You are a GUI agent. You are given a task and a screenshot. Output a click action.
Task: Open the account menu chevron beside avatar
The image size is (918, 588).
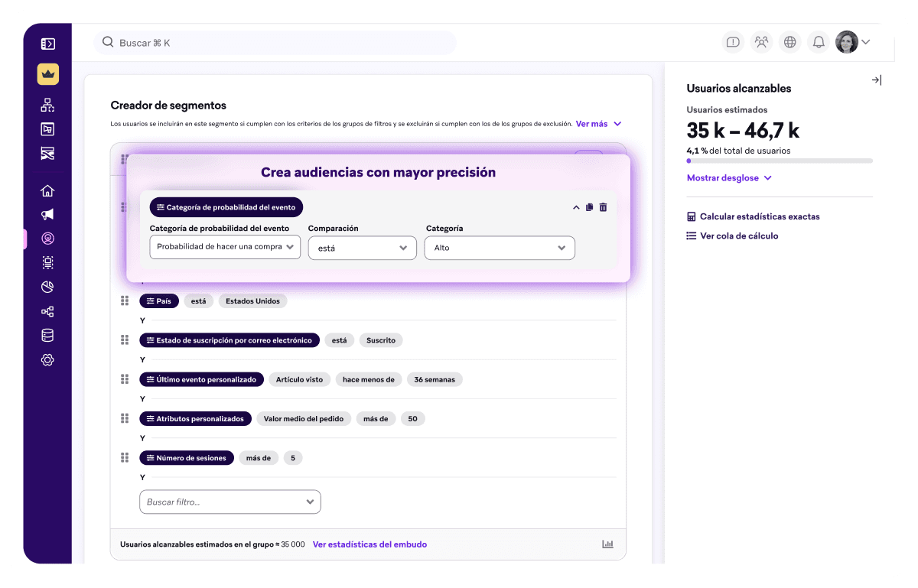(x=866, y=43)
